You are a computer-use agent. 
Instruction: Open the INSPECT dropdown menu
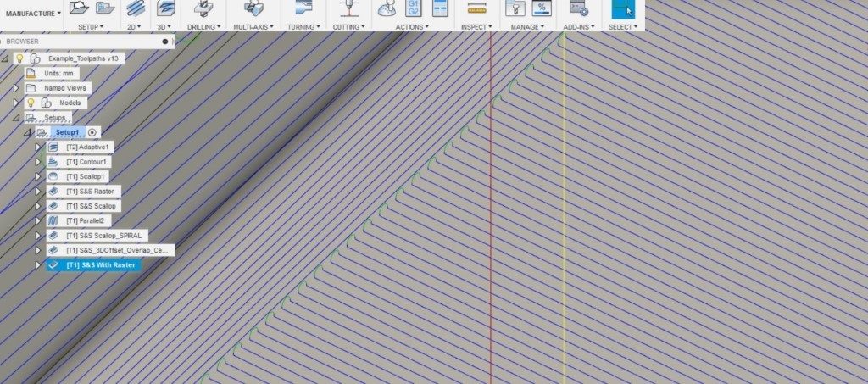(x=476, y=26)
